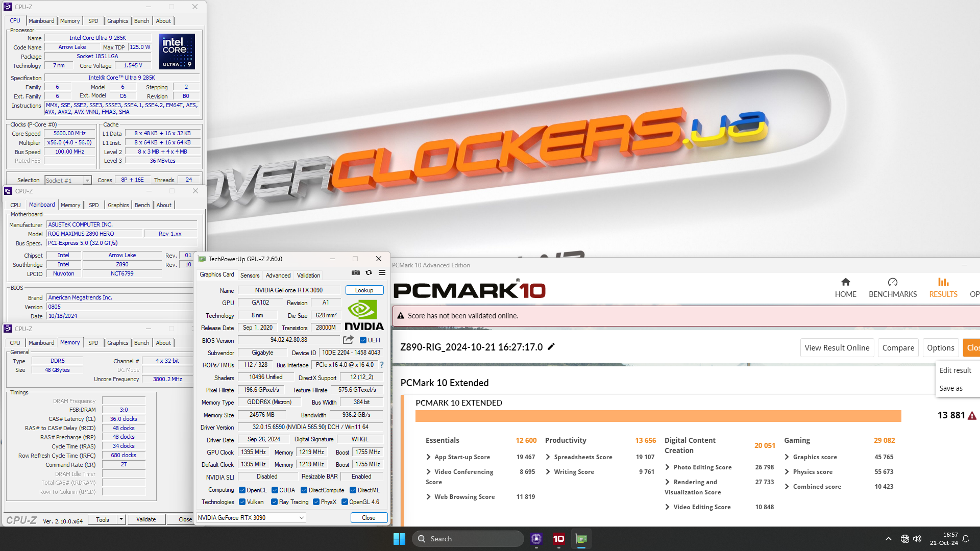Click the View Result Online button
Screen dimensions: 980x551
[837, 348]
